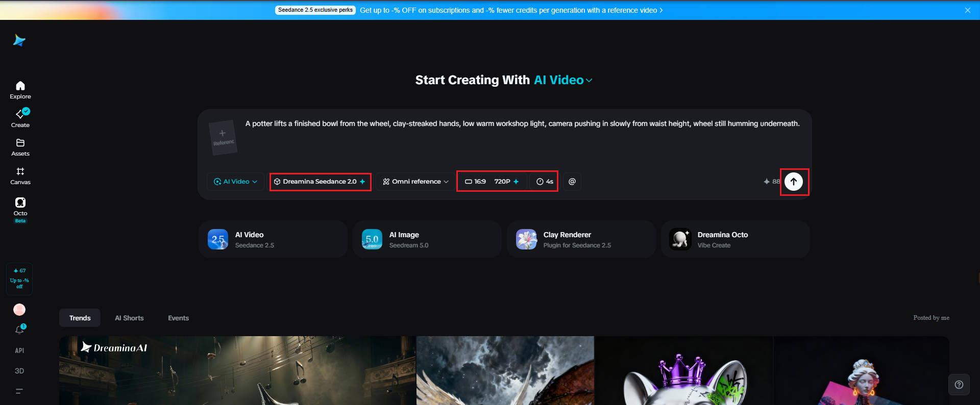Open the help question mark button
The image size is (980, 405).
tap(959, 385)
